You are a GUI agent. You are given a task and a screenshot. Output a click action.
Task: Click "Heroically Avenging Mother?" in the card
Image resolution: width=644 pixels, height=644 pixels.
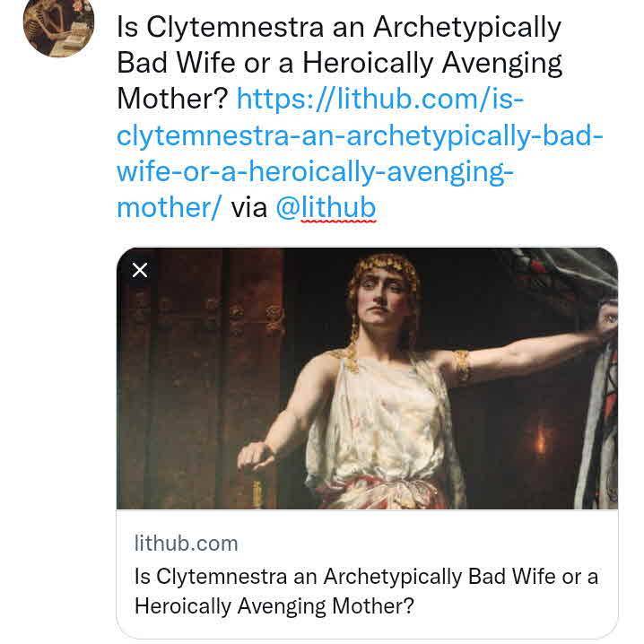pyautogui.click(x=274, y=606)
